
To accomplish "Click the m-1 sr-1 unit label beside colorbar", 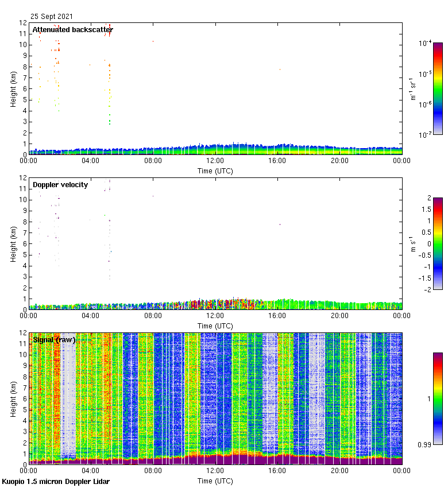I will coord(413,88).
